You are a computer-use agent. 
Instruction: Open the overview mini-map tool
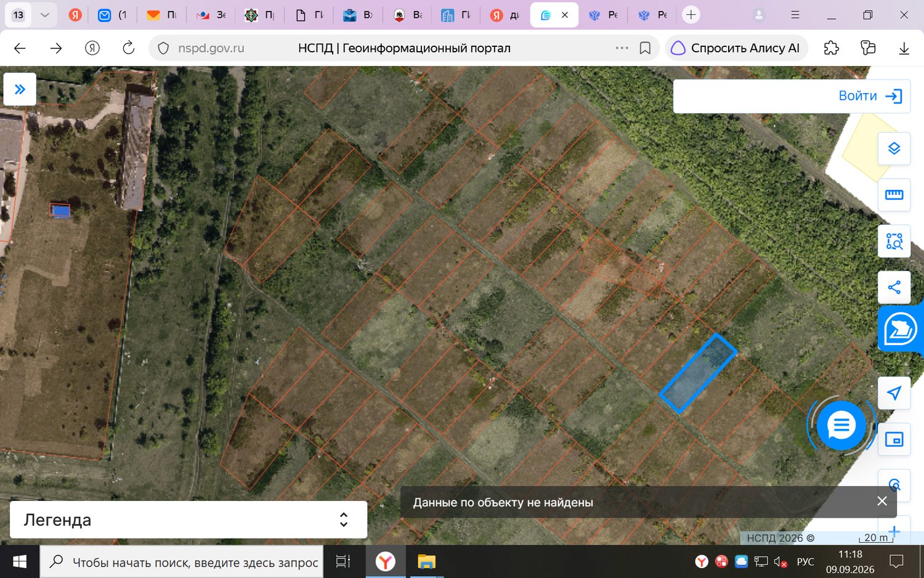point(894,439)
